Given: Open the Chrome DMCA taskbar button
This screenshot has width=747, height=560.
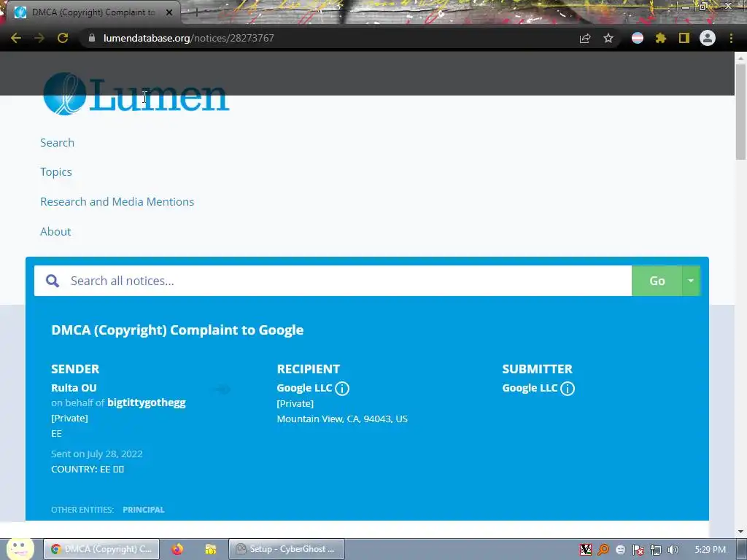Looking at the screenshot, I should [101, 549].
